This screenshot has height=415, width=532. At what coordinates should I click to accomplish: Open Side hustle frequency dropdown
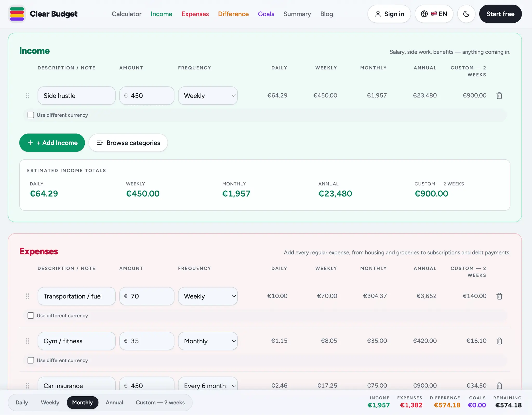[208, 96]
